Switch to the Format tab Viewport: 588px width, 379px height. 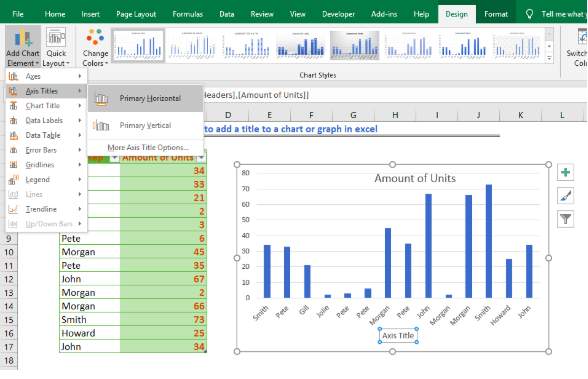click(x=496, y=14)
